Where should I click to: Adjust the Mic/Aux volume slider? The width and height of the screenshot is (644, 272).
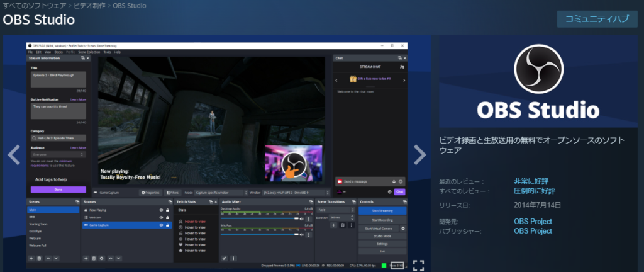258,234
